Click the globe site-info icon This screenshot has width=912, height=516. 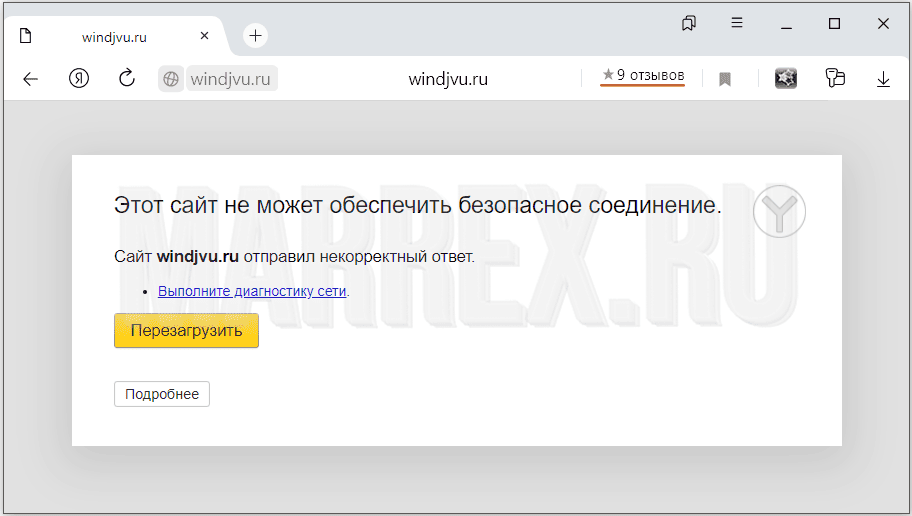point(171,79)
